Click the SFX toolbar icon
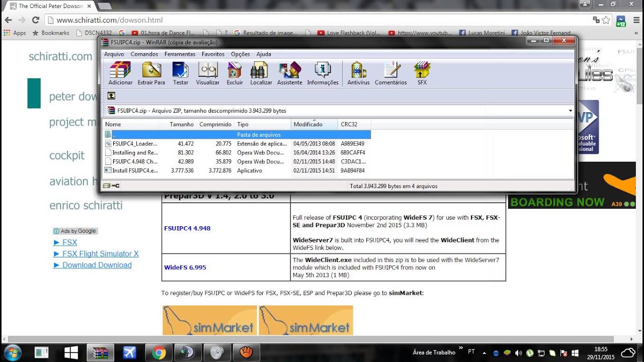 tap(422, 73)
